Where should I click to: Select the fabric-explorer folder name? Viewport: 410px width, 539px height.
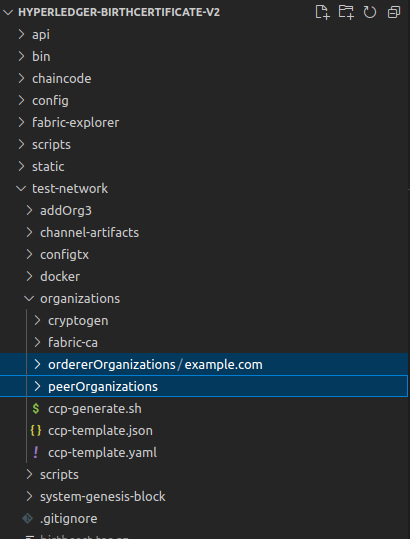[76, 123]
